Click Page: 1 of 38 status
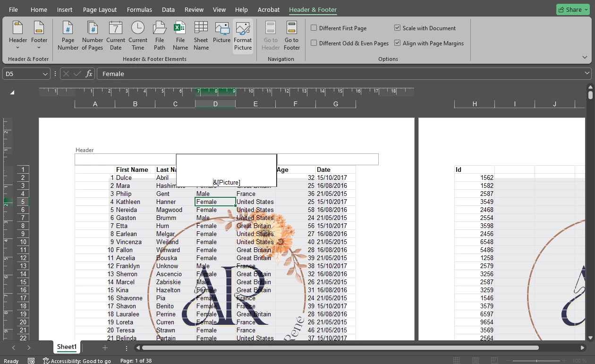Screen dimensions: 595x364 click(x=136, y=361)
